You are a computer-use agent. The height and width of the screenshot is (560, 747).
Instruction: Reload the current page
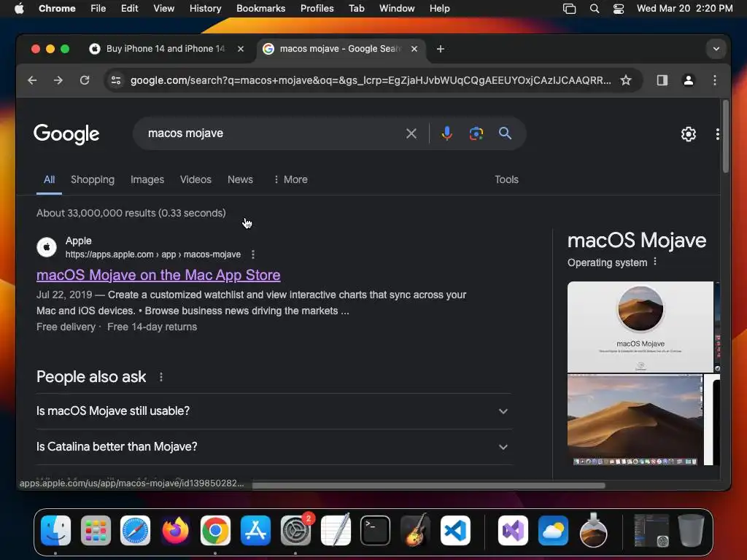coord(85,80)
